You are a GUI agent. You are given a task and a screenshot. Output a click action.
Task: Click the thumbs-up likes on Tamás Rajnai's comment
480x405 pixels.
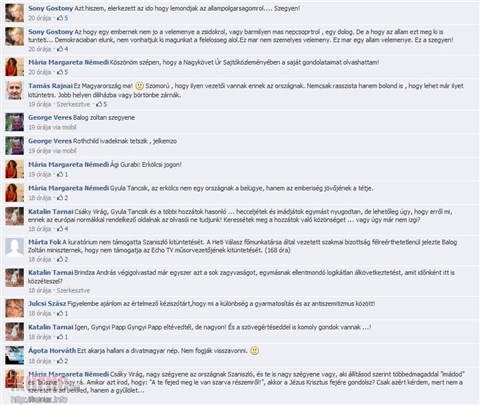tap(101, 104)
